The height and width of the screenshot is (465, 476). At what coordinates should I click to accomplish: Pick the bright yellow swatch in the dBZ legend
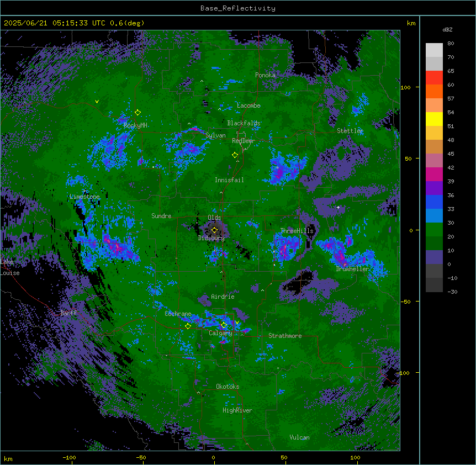434,119
